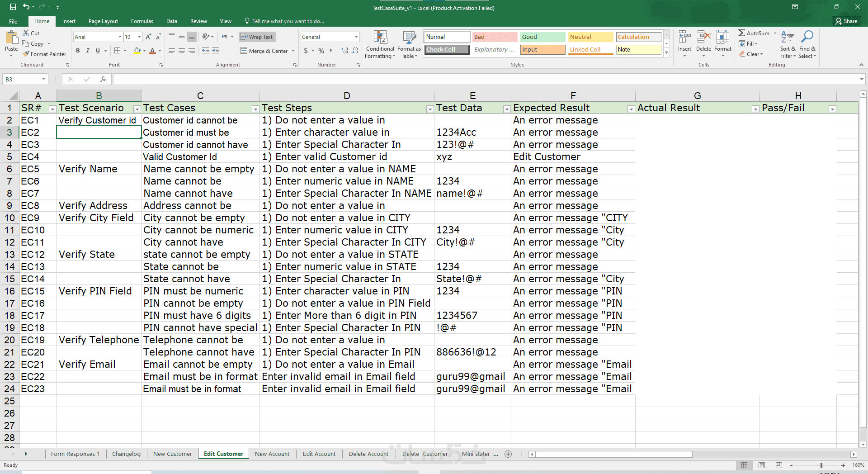Apply the Good cell style

pyautogui.click(x=542, y=37)
